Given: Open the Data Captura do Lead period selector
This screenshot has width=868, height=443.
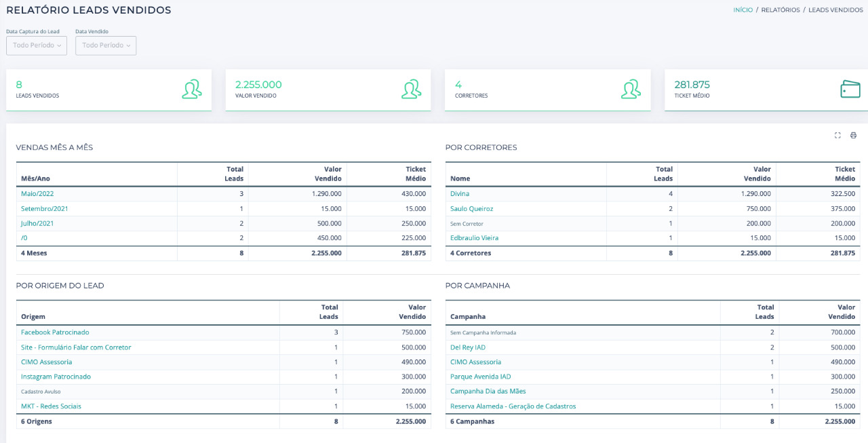Looking at the screenshot, I should click(36, 45).
